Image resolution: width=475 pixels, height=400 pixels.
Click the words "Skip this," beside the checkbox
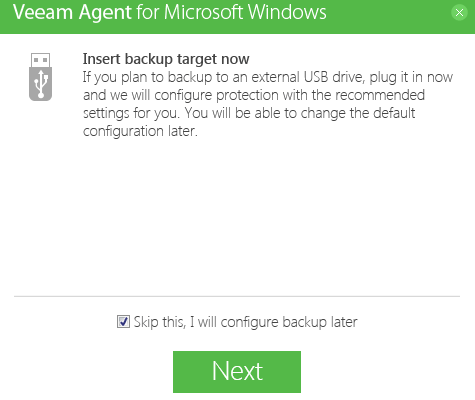coord(160,322)
